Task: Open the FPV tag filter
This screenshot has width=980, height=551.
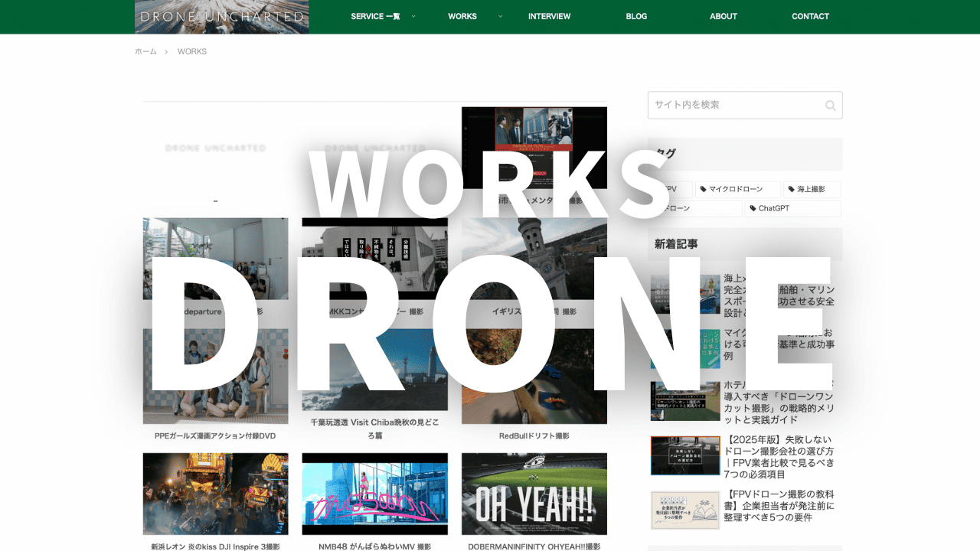Action: pos(670,189)
